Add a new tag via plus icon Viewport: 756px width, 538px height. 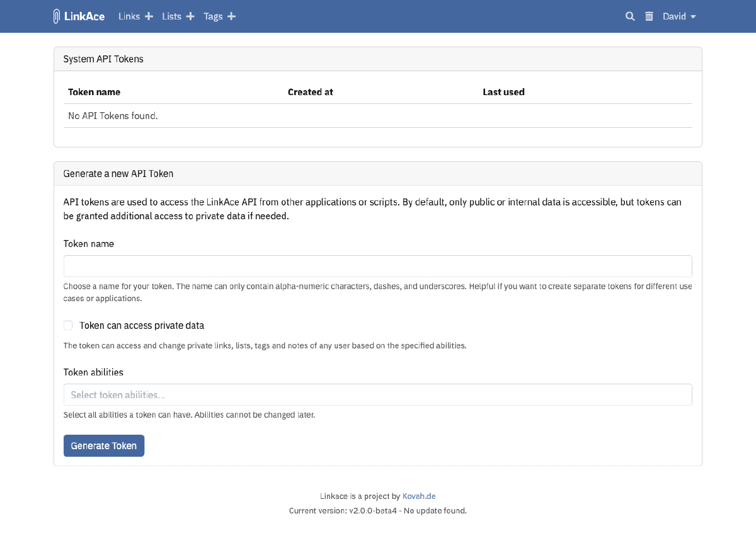(231, 16)
